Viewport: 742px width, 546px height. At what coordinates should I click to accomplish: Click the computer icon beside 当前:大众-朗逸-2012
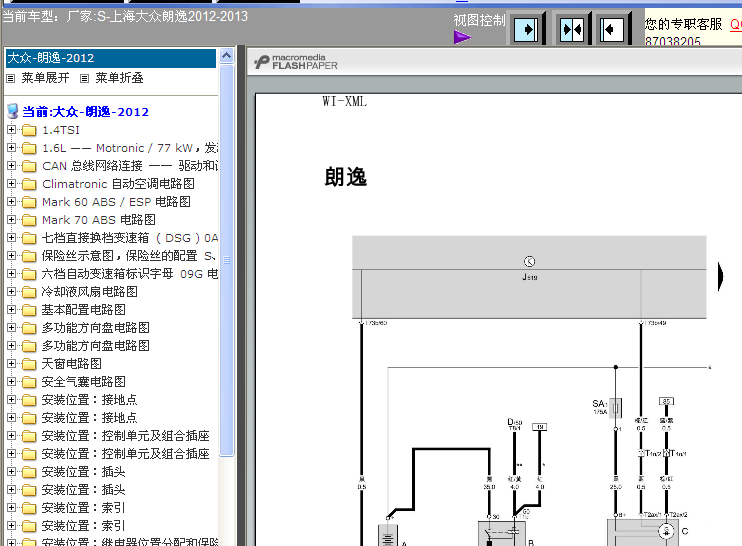[13, 112]
